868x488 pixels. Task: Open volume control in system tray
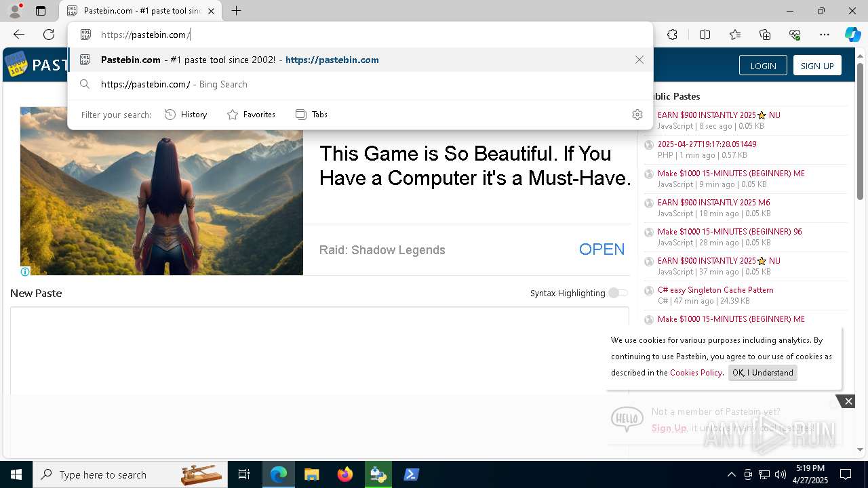point(781,474)
